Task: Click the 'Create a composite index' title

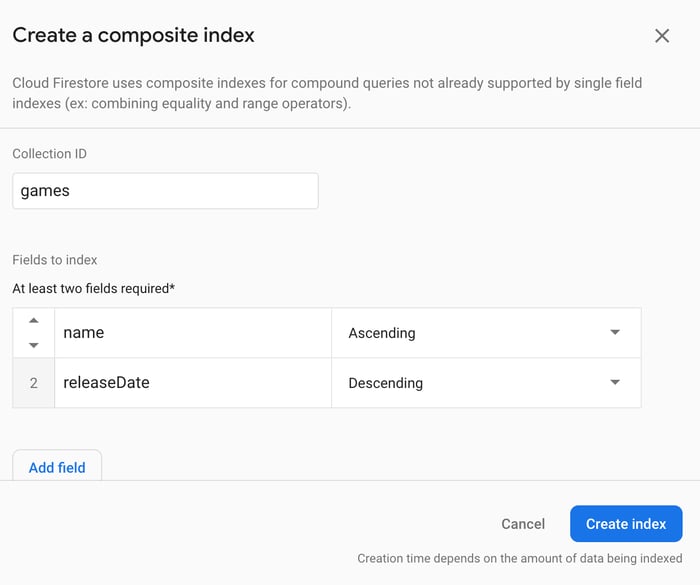Action: tap(133, 36)
